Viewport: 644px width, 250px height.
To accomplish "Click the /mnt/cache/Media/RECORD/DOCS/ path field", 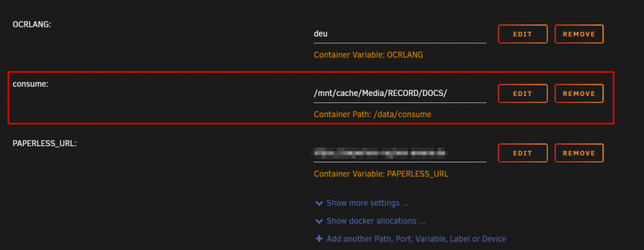I will click(400, 93).
